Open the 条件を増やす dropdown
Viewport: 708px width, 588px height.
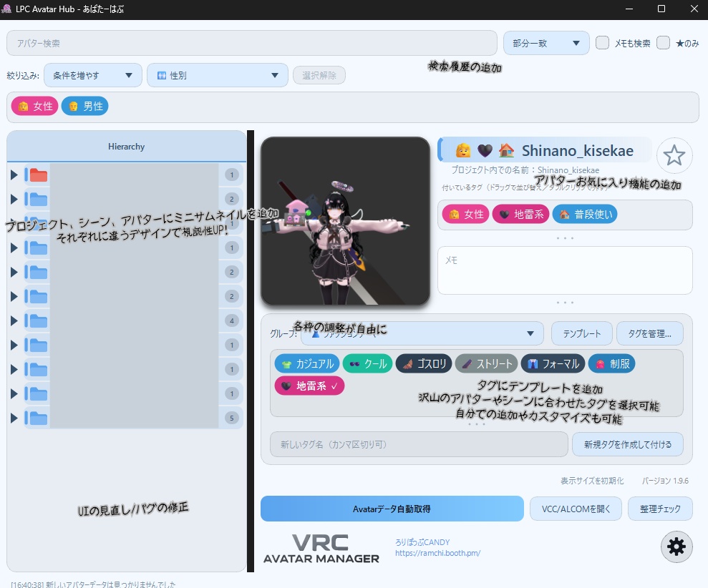[93, 75]
